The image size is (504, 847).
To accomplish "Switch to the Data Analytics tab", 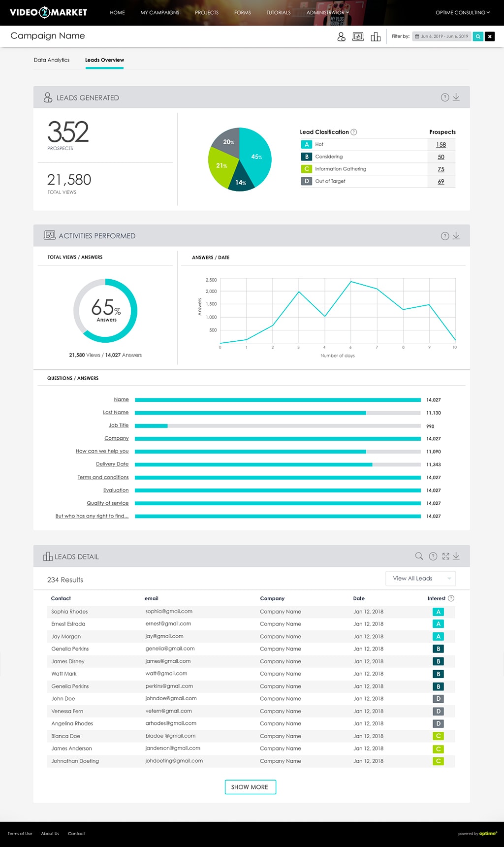I will click(52, 60).
